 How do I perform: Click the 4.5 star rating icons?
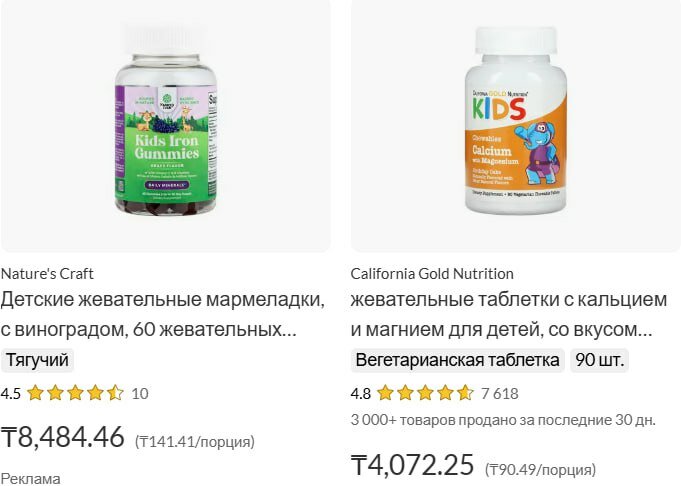[76, 393]
